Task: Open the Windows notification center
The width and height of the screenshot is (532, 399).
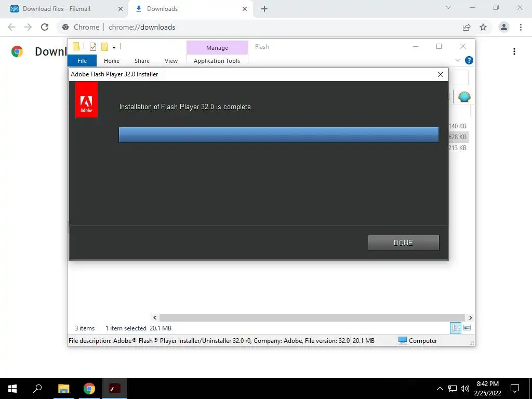Action: click(x=515, y=389)
